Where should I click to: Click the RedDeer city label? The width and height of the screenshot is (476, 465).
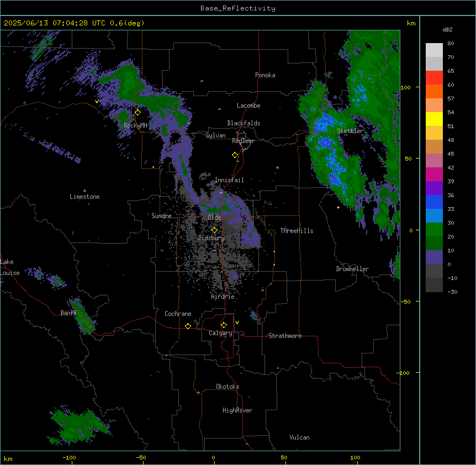pos(243,141)
